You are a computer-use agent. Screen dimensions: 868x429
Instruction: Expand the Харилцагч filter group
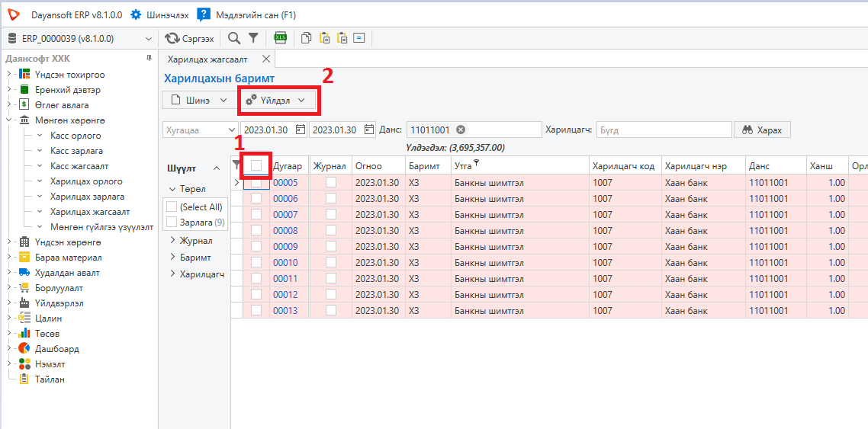pyautogui.click(x=172, y=273)
